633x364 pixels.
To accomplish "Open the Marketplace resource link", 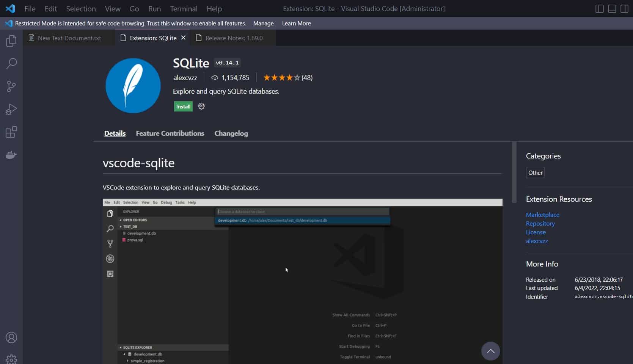I will click(542, 215).
